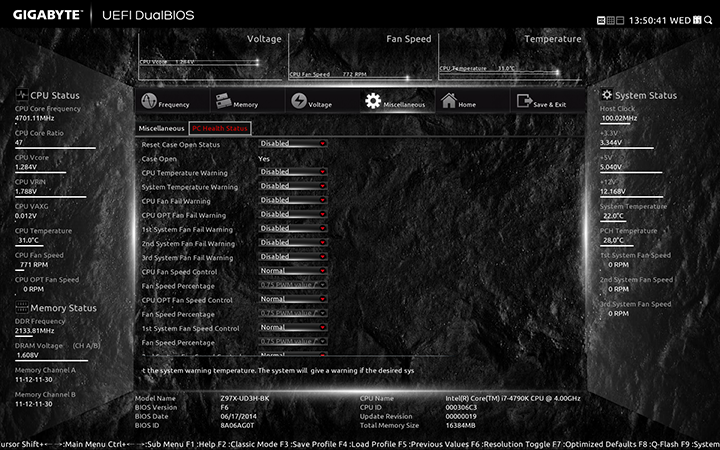Open the CPU Fan Speed Control dropdown
This screenshot has width=720, height=450.
[x=293, y=271]
